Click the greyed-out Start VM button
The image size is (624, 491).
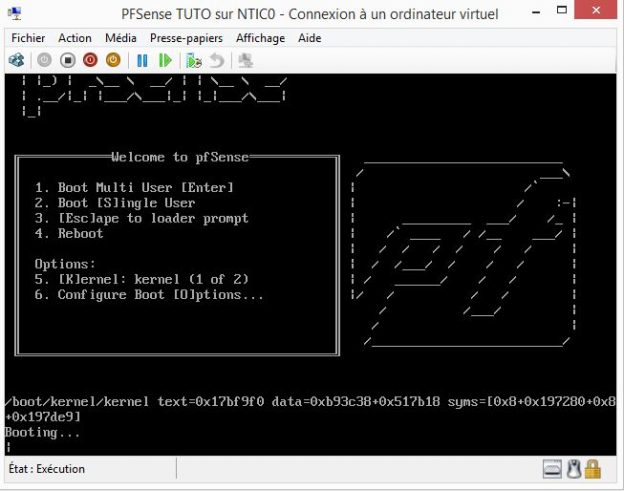tap(44, 60)
